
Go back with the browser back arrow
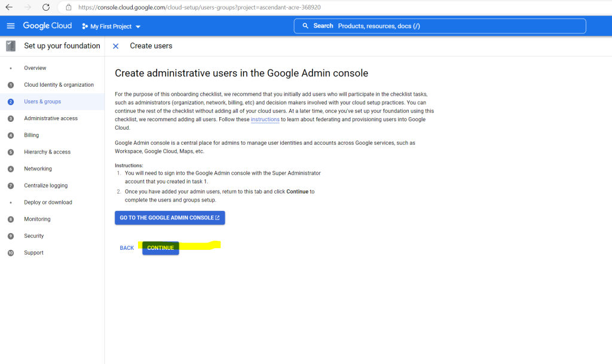point(9,7)
